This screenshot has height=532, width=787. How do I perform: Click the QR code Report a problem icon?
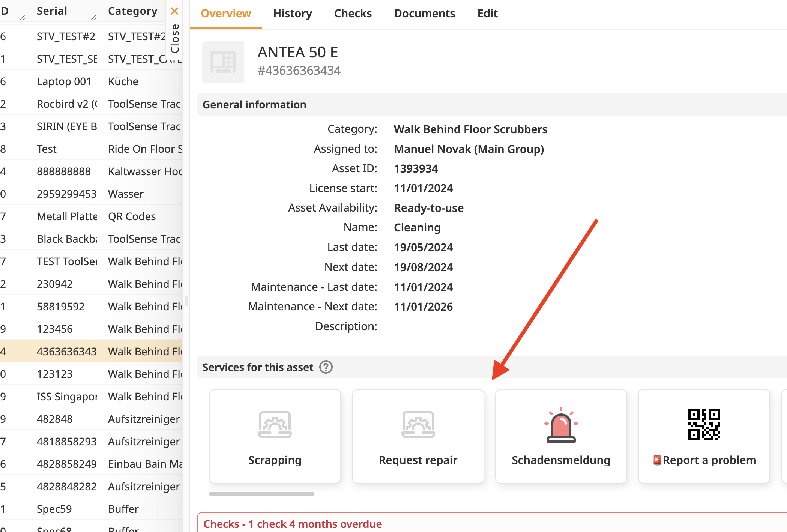(x=704, y=424)
